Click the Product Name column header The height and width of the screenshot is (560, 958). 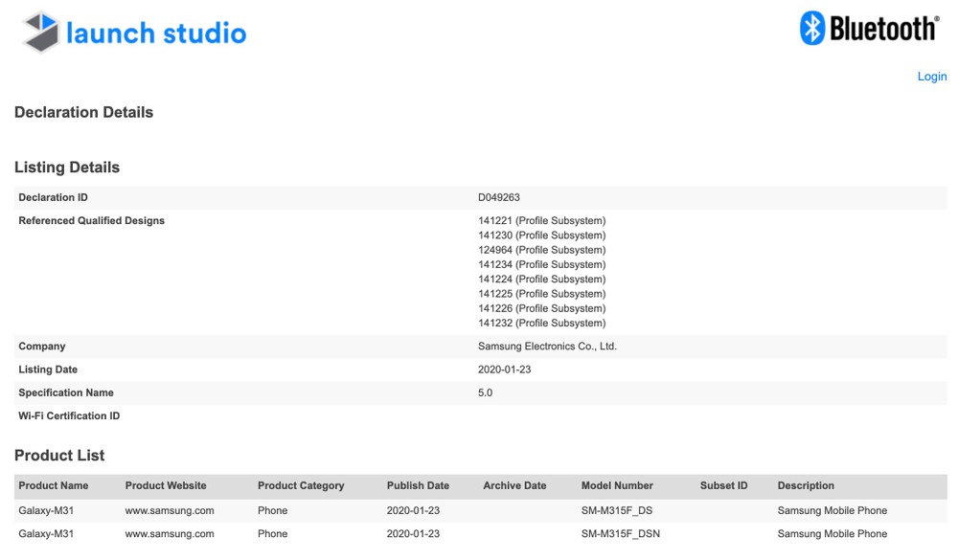tap(53, 485)
